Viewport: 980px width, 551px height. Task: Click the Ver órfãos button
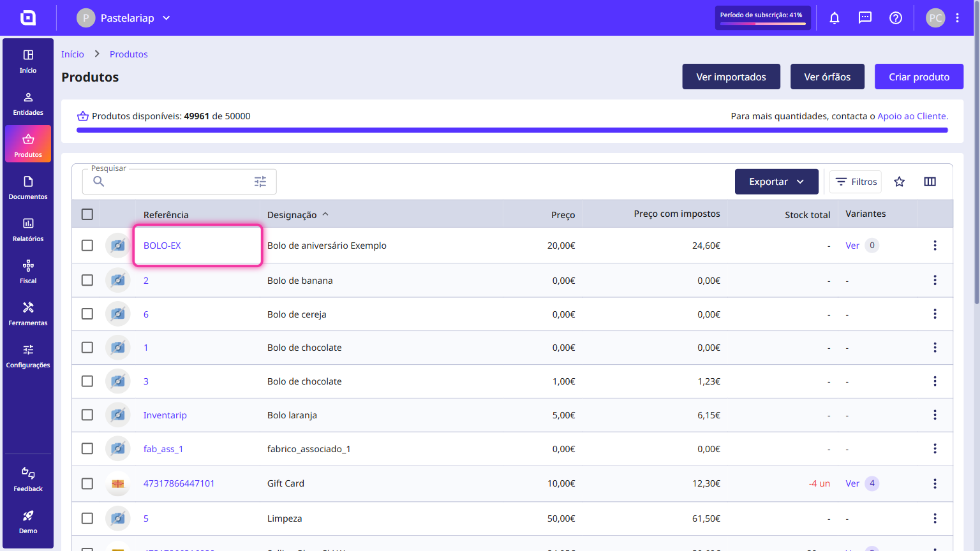(x=828, y=77)
